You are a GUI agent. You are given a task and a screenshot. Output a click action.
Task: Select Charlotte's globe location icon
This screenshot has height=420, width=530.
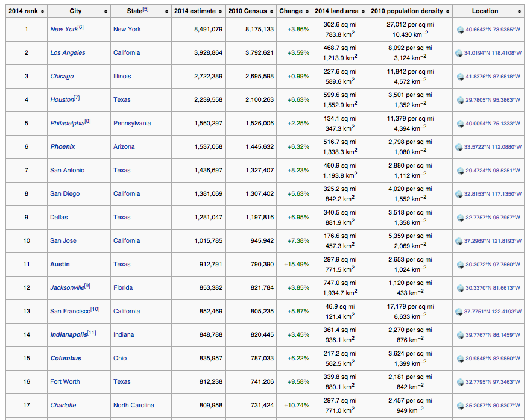coord(461,405)
